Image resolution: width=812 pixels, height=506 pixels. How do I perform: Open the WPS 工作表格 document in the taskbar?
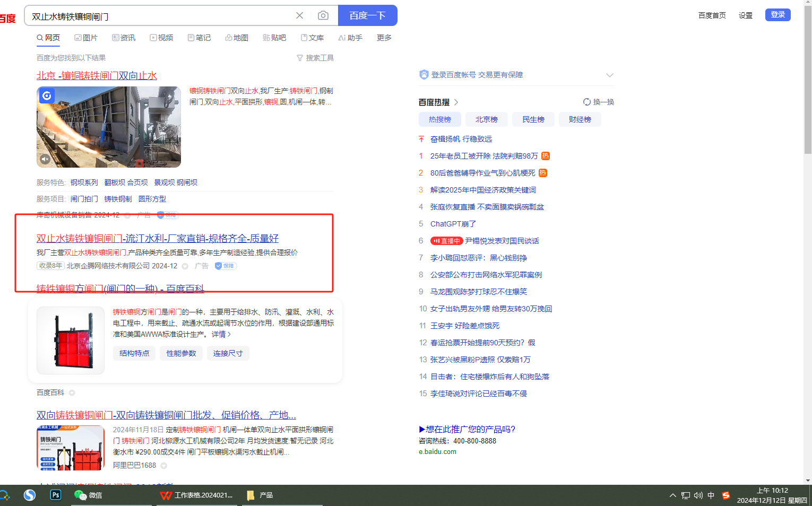tap(197, 495)
